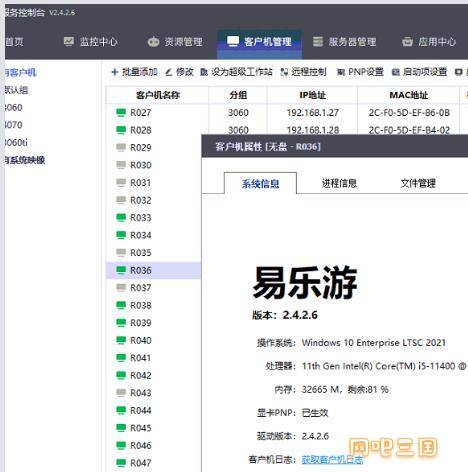Click the 启动项设置 icon
The height and width of the screenshot is (472, 468).
pos(395,72)
